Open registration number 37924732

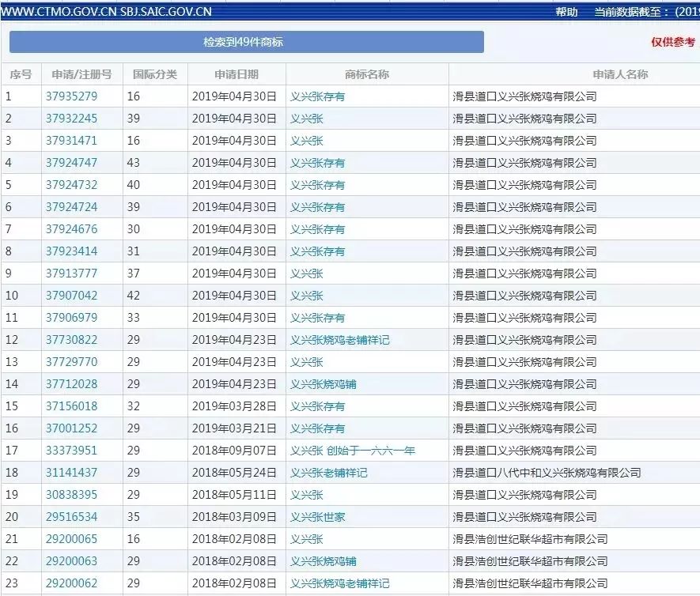pos(71,185)
